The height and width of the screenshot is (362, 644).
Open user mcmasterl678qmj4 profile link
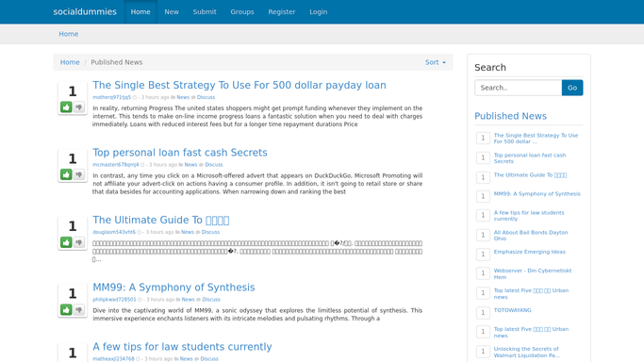(x=115, y=165)
